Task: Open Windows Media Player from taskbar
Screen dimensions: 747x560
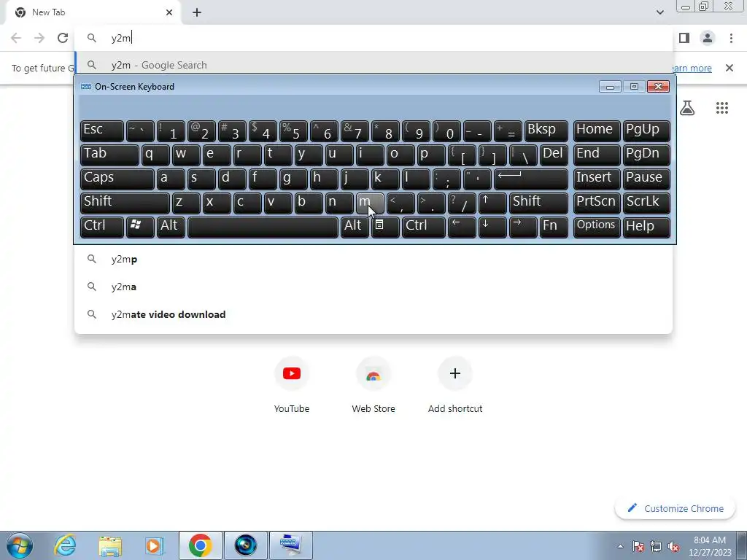Action: 154,545
